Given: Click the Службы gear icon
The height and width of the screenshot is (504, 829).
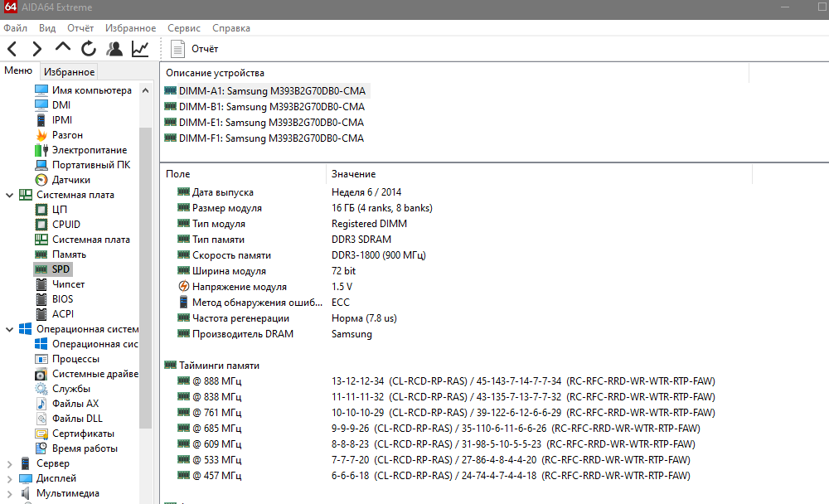Looking at the screenshot, I should pyautogui.click(x=41, y=389).
